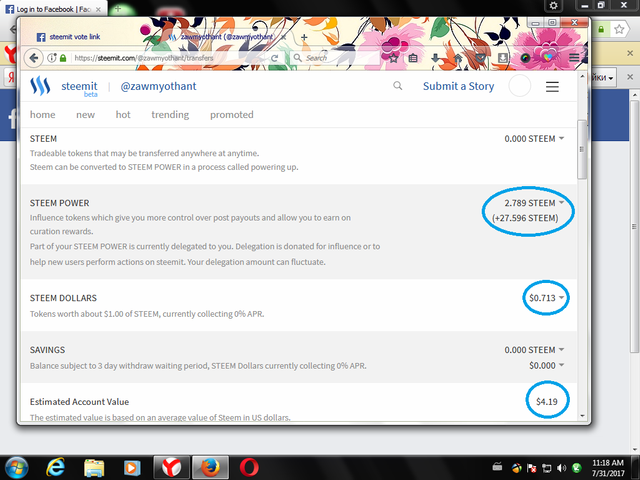Viewport: 640px width, 480px height.
Task: Click the green padlock in Firefox address bar
Action: coord(63,58)
